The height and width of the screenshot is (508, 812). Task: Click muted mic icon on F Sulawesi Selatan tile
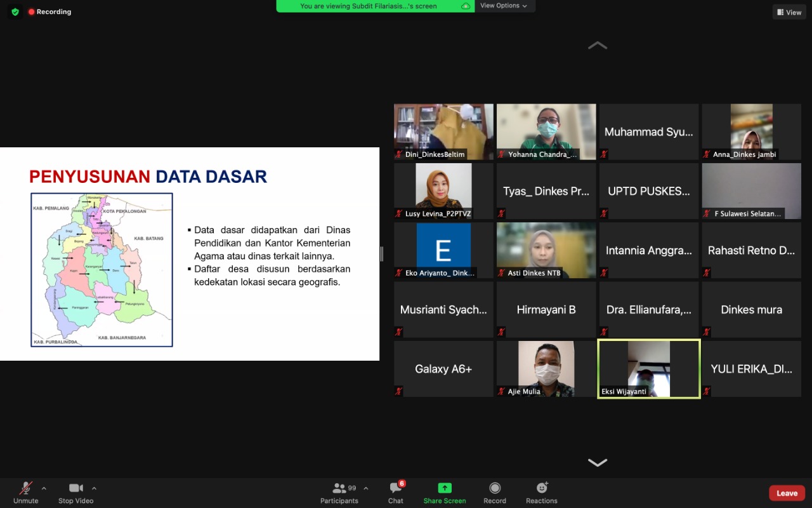707,213
